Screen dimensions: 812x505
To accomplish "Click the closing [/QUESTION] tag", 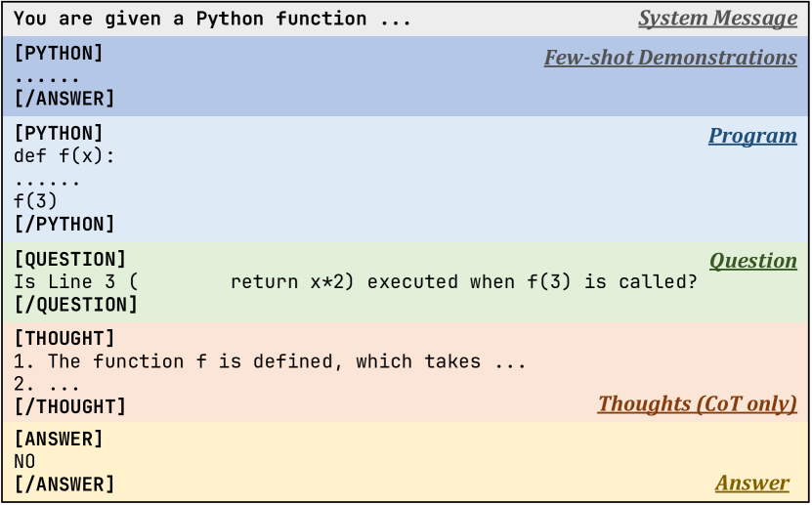I will point(76,304).
